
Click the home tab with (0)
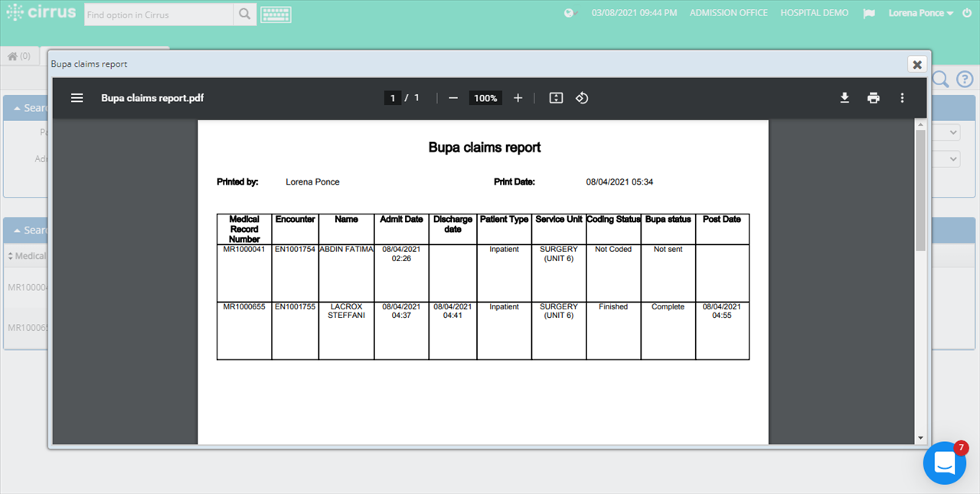tap(19, 56)
